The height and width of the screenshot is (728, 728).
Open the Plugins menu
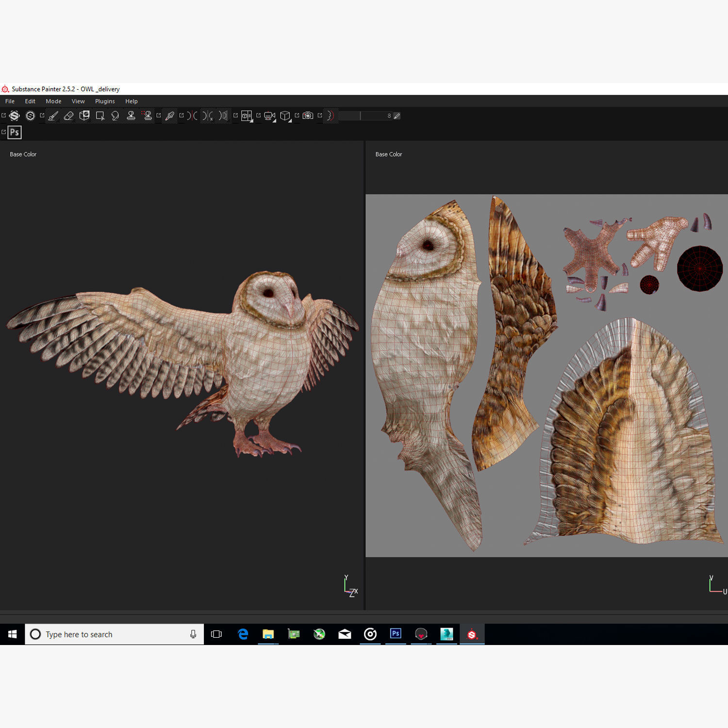(x=105, y=101)
